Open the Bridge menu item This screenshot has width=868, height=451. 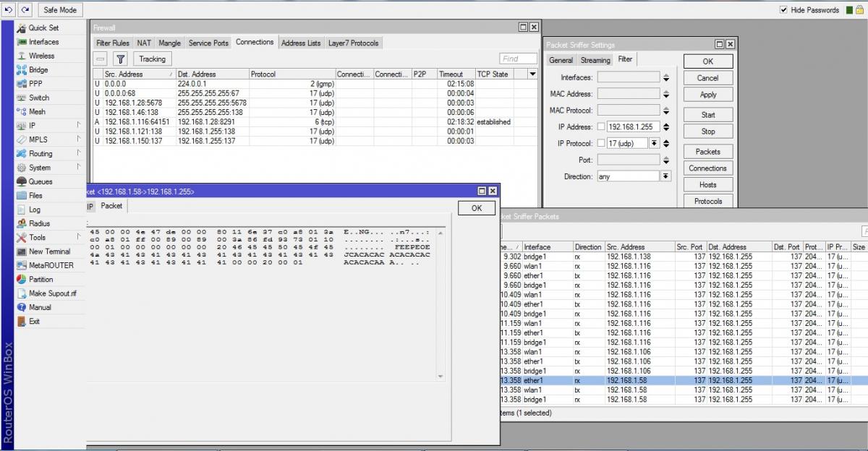coord(38,70)
